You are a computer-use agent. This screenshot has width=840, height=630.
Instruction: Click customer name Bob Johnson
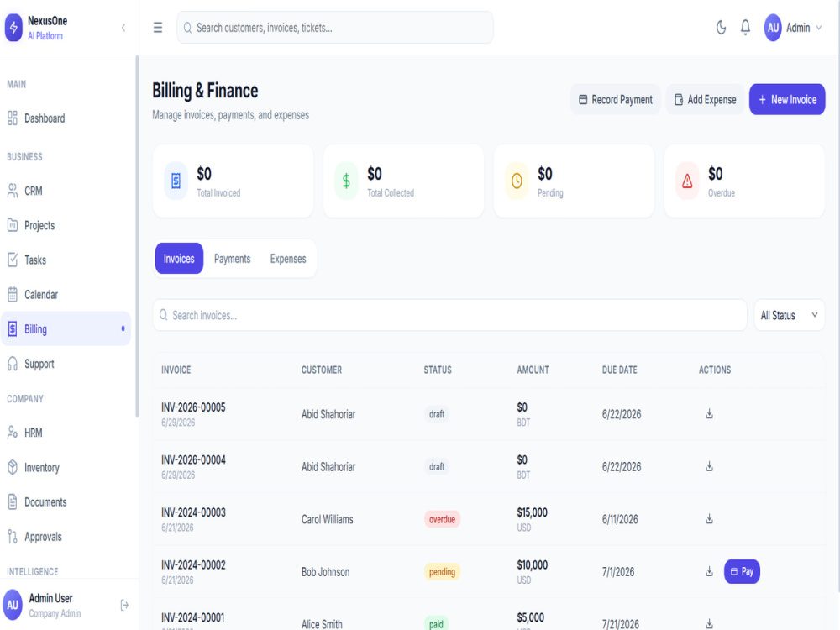[325, 572]
